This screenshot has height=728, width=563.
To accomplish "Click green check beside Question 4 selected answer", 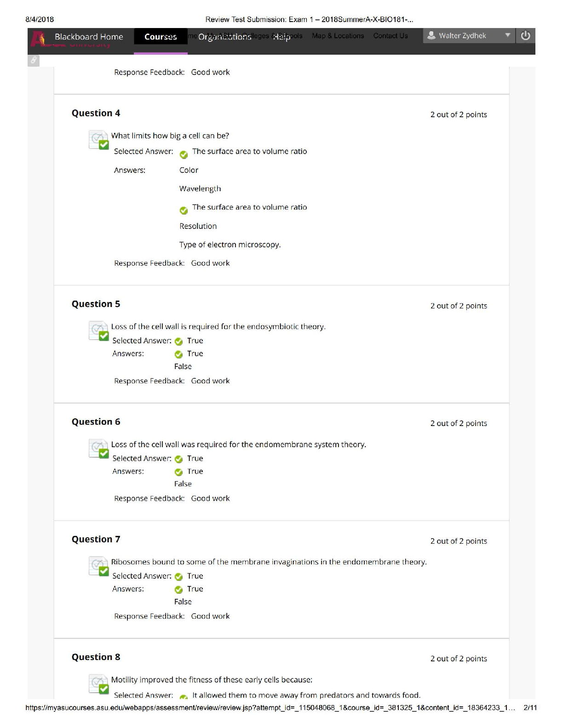I will pyautogui.click(x=184, y=154).
